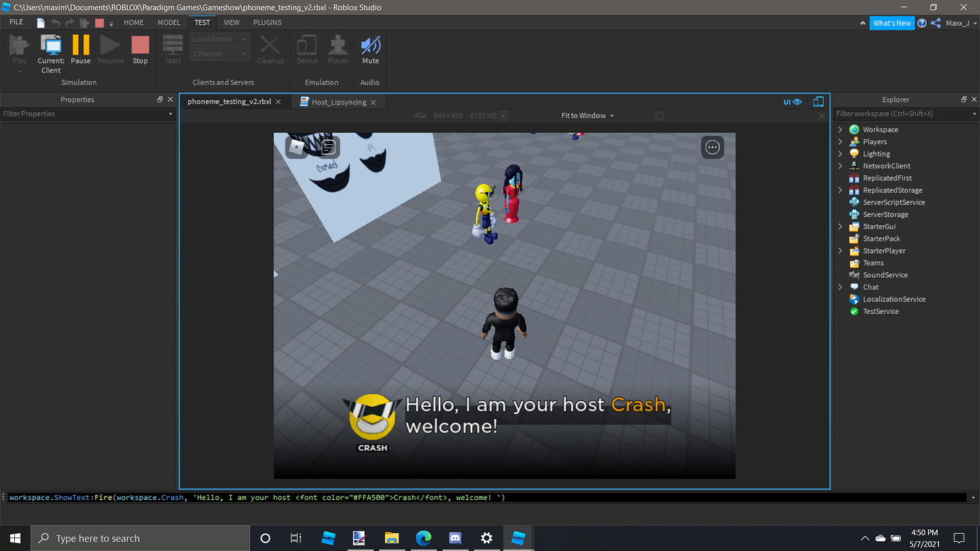Open the FILE menu

click(x=16, y=23)
